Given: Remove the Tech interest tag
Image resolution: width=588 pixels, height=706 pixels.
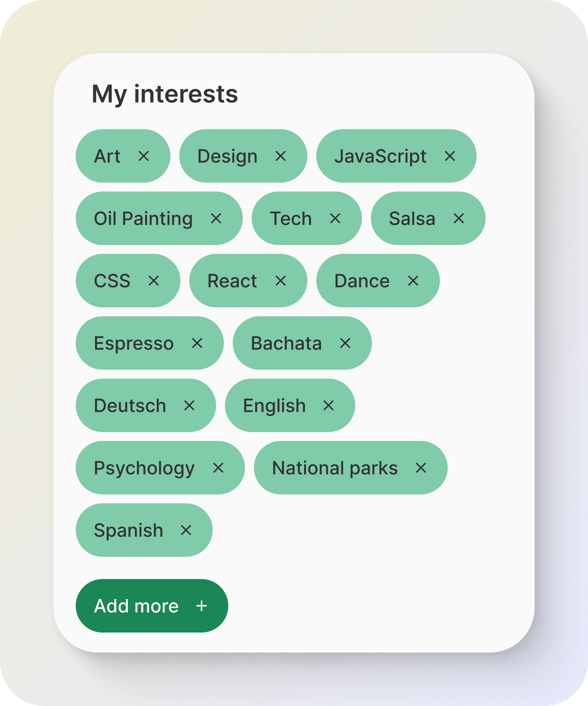Looking at the screenshot, I should [x=335, y=219].
